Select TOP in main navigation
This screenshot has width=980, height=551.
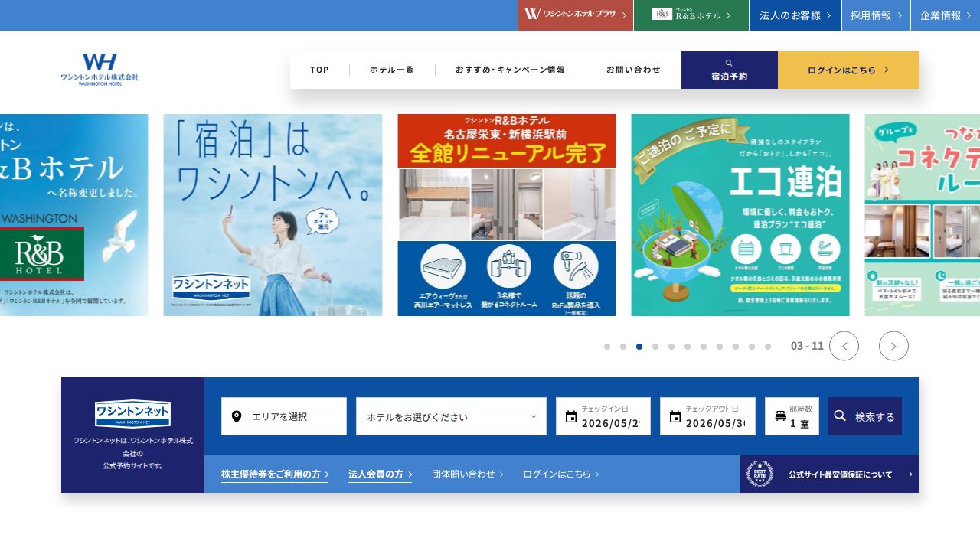(319, 70)
